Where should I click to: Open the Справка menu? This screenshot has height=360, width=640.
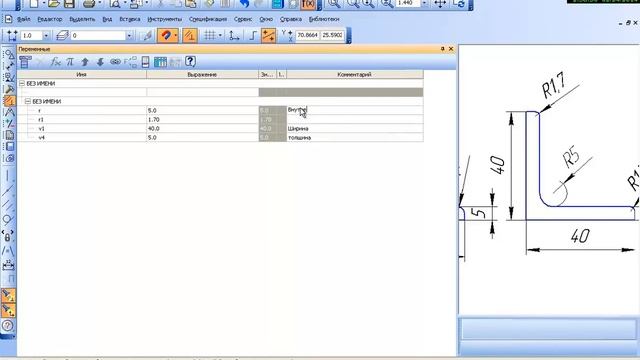pos(291,19)
